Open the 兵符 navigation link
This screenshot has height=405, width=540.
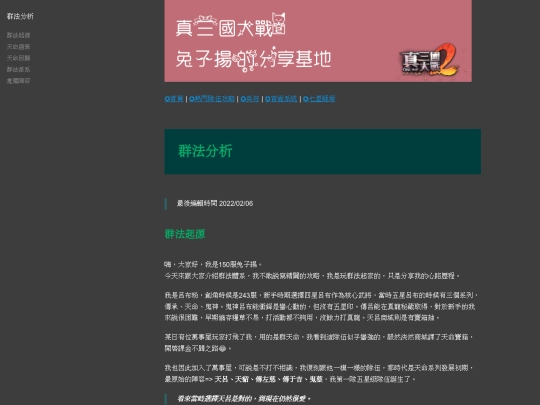pyautogui.click(x=250, y=99)
